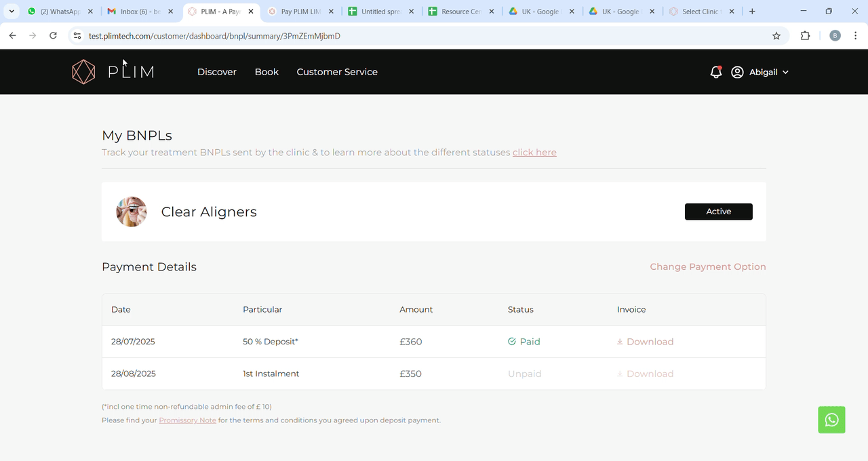Switch to the Resource Centre tab
This screenshot has width=868, height=461.
(461, 12)
